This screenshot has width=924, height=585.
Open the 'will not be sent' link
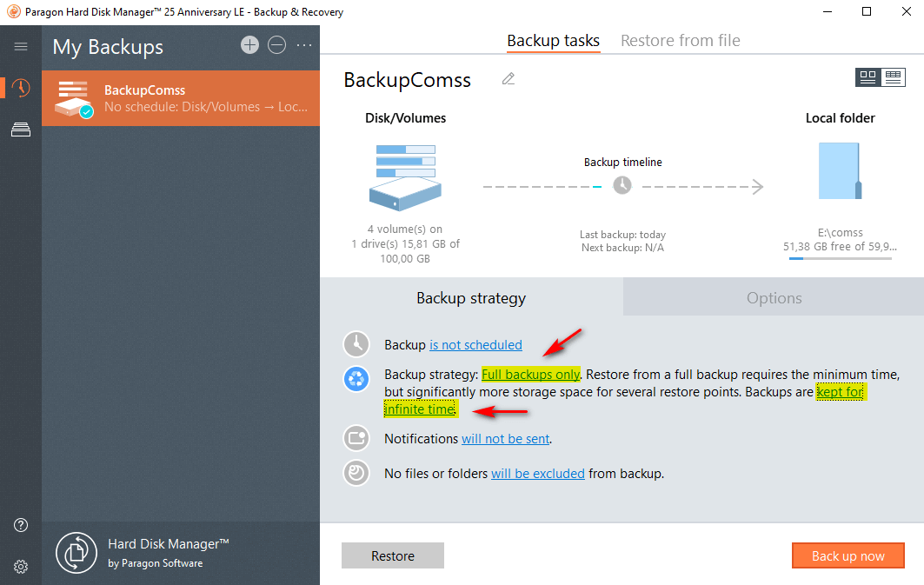[506, 439]
